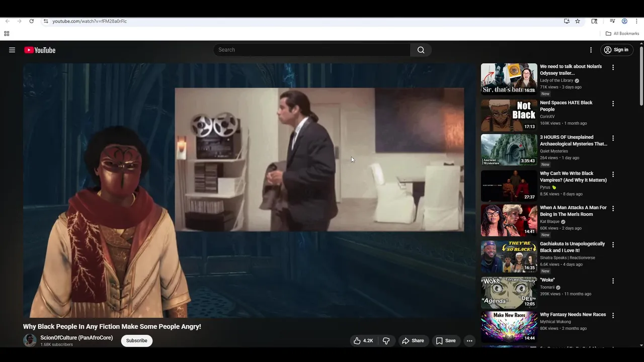Open the "Woke" video by Toonarii
This screenshot has height=362, width=644.
tap(547, 280)
